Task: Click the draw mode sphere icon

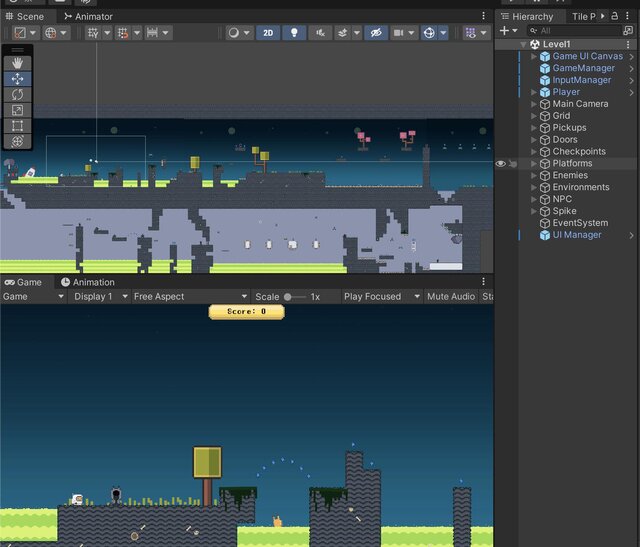Action: pos(233,33)
